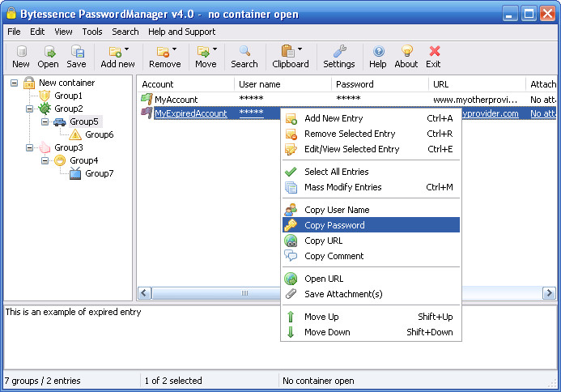Viewport: 561px width, 392px height.
Task: Click the padlock icon of New container
Action: tap(29, 83)
